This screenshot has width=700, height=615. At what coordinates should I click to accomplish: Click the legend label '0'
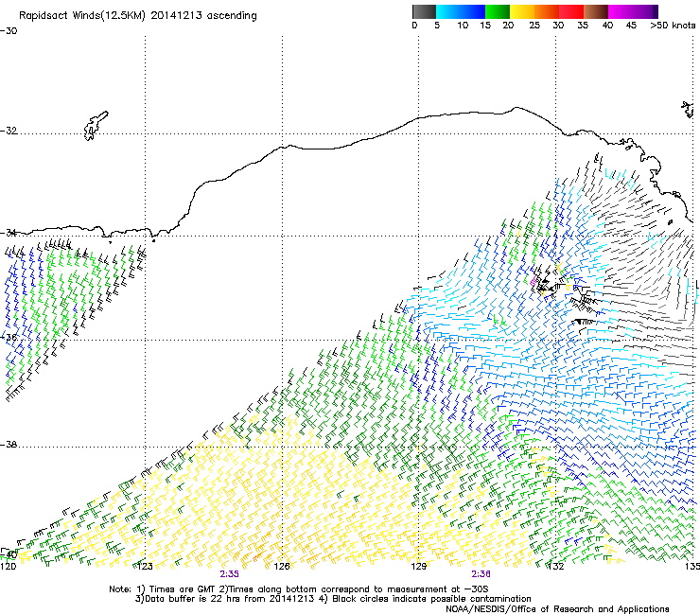click(x=414, y=26)
